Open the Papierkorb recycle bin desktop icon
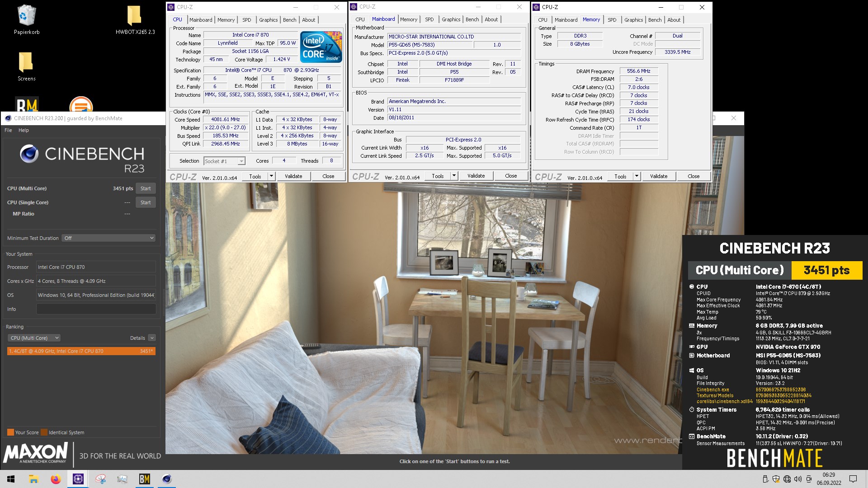The height and width of the screenshot is (488, 868). pyautogui.click(x=27, y=20)
